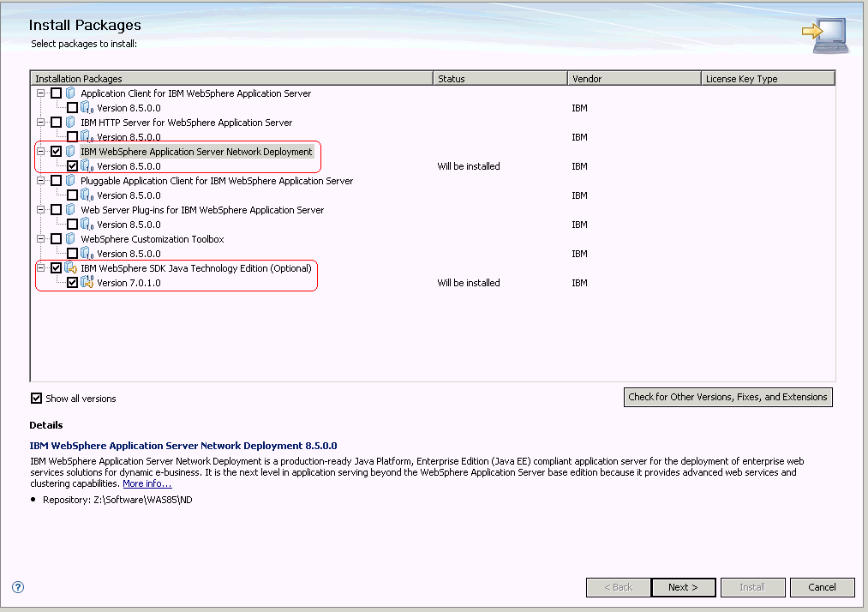Select Pluggable Application Client for IBM WebSphere row

pyautogui.click(x=217, y=181)
